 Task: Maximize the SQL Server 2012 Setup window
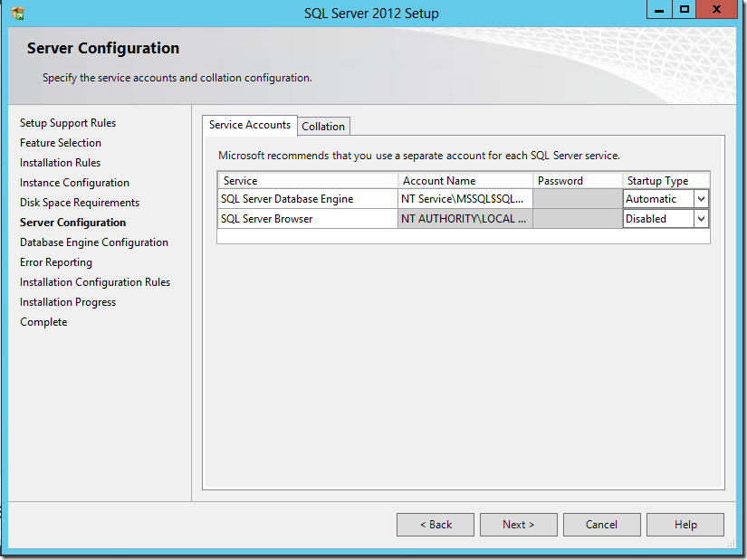pos(685,10)
